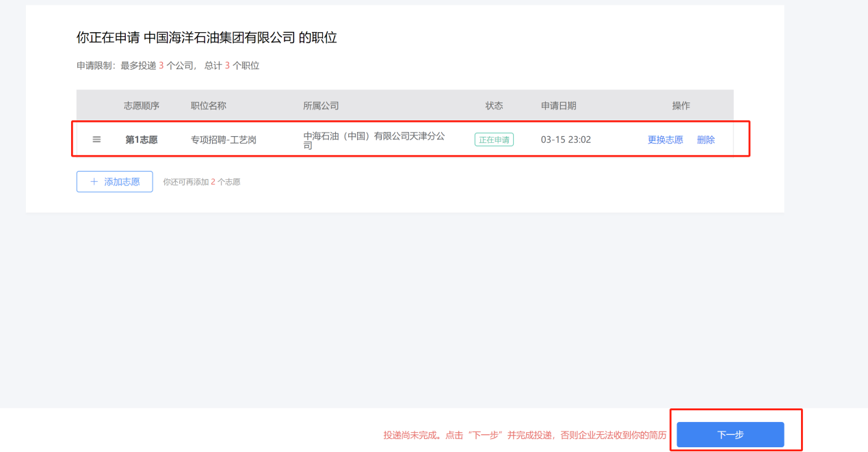Viewport: 868px width, 452px height.
Task: Click the 更换志愿 link
Action: [x=665, y=139]
